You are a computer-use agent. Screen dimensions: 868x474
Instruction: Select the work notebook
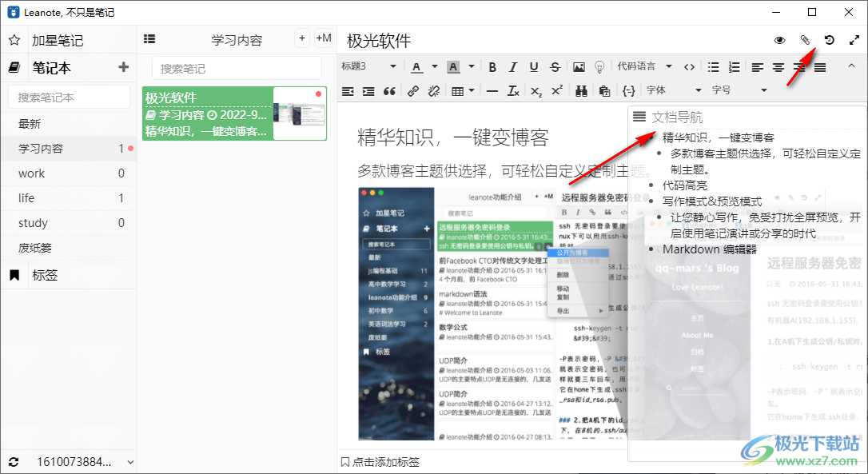(x=69, y=173)
